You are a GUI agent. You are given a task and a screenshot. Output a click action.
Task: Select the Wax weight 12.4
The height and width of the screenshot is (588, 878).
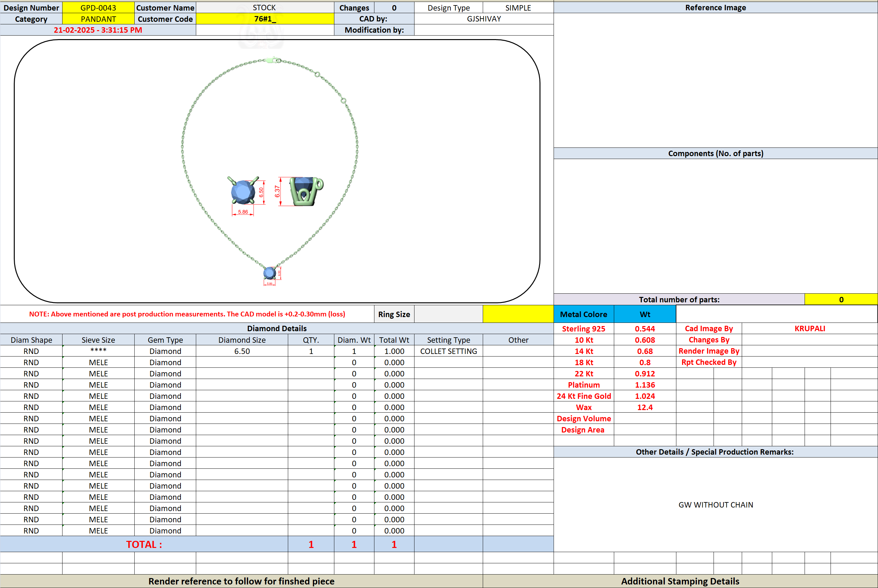645,407
